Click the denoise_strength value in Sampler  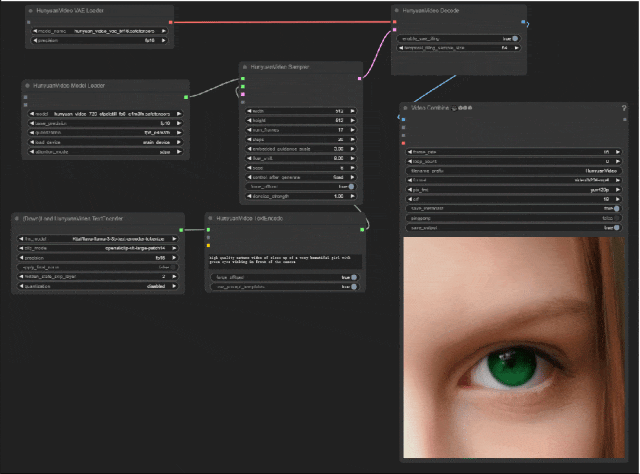[x=301, y=196]
